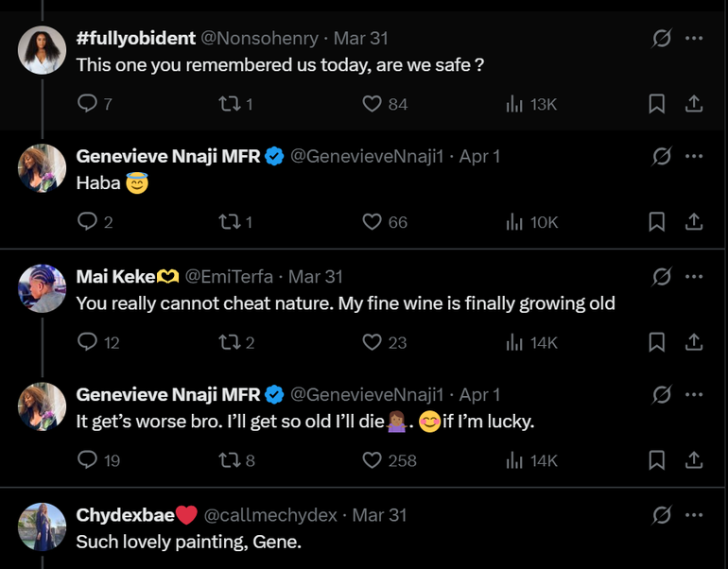Viewport: 728px width, 569px height.
Task: Bookmark the #fullyobident tweet
Action: point(656,104)
